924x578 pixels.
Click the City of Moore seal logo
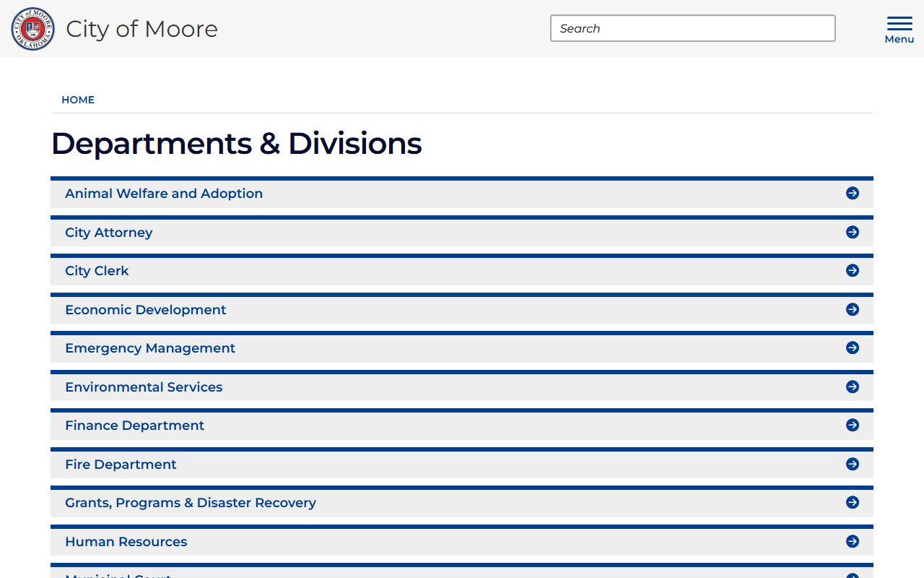[32, 29]
